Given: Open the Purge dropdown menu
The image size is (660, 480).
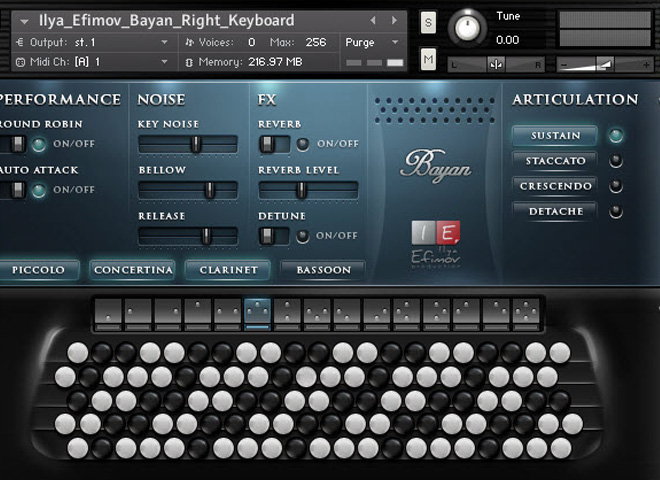Looking at the screenshot, I should (x=395, y=42).
